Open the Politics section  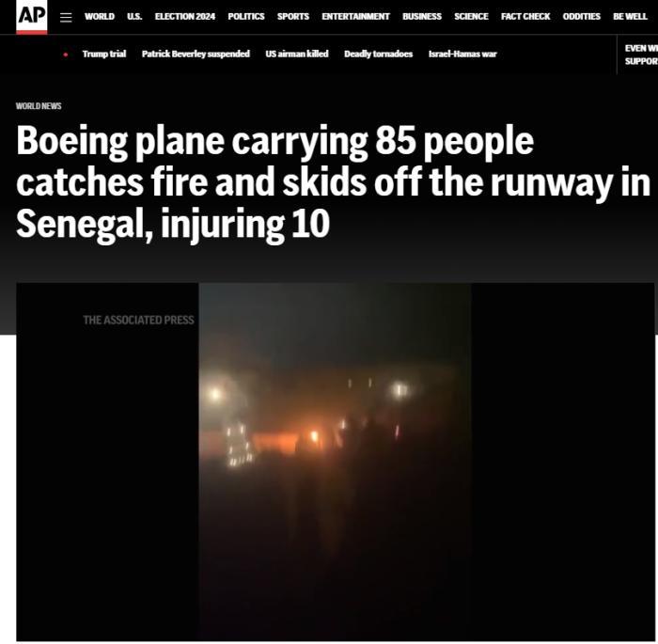[x=246, y=16]
